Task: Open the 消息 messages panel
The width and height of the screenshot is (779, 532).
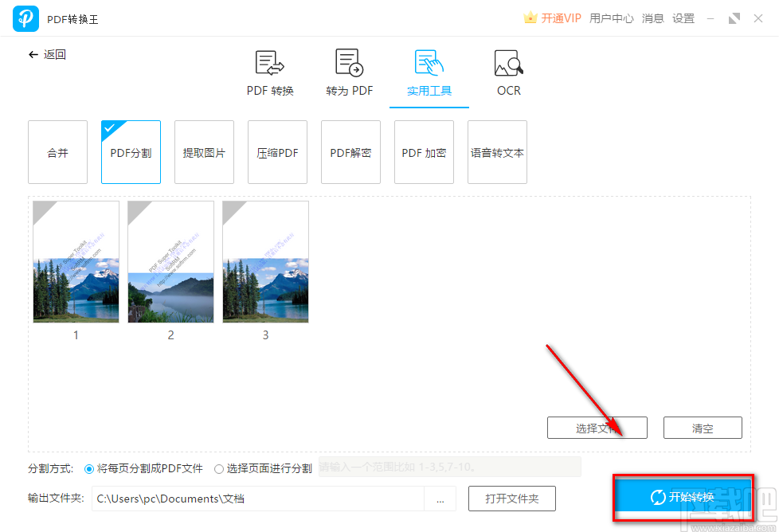Action: (x=652, y=17)
